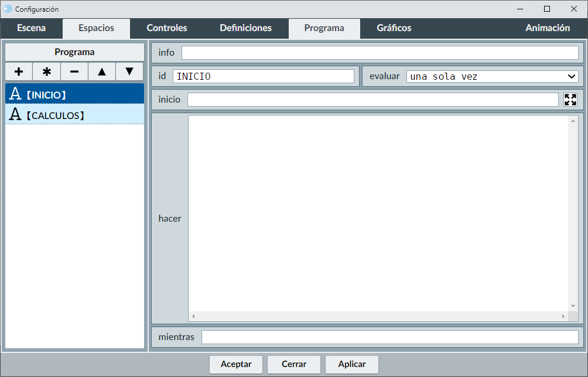Move item up with up-arrow icon
Screen dimensions: 588x377
point(102,72)
